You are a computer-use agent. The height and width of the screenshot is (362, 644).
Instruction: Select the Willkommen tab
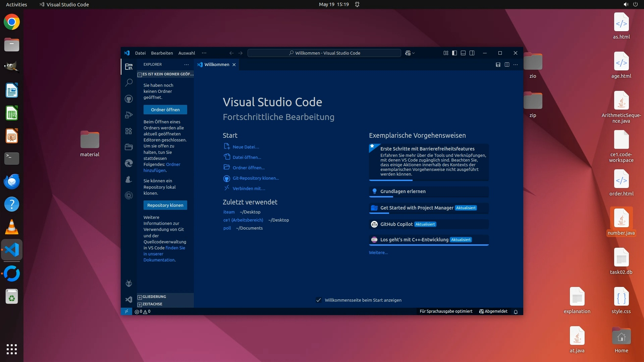[216, 65]
